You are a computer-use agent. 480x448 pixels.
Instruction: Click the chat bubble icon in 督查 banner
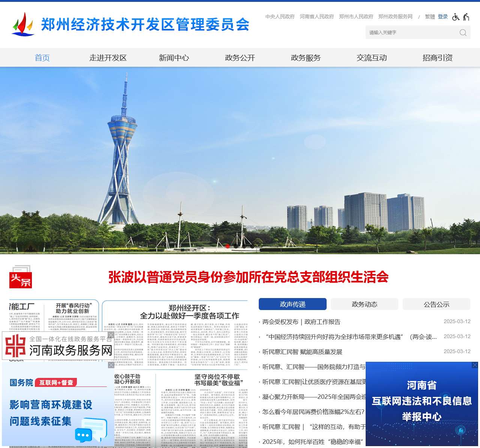[x=91, y=430]
